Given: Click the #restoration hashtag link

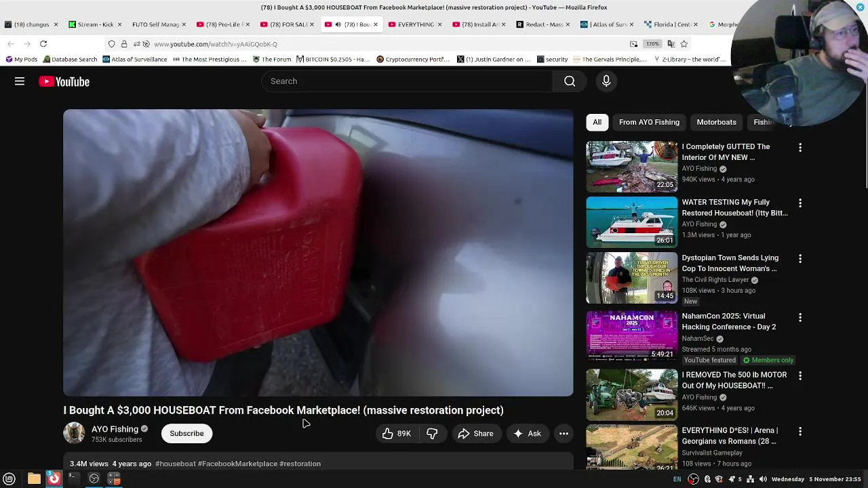Looking at the screenshot, I should tap(300, 464).
